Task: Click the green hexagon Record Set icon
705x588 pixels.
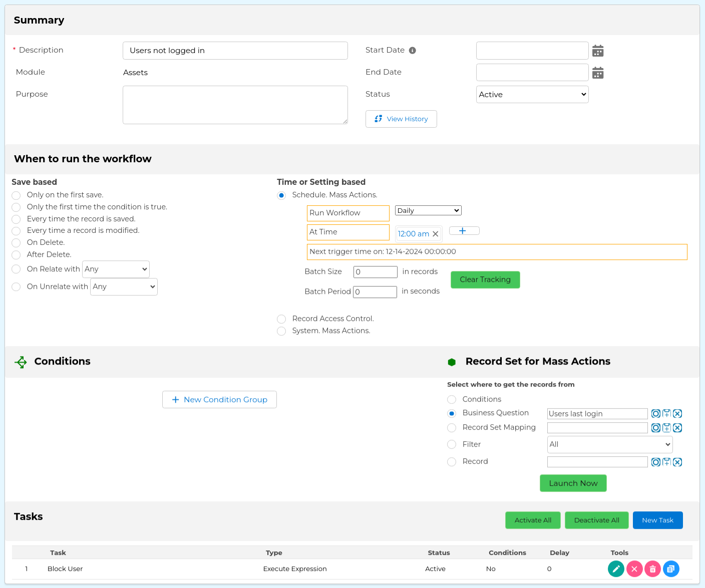Action: pyautogui.click(x=452, y=362)
